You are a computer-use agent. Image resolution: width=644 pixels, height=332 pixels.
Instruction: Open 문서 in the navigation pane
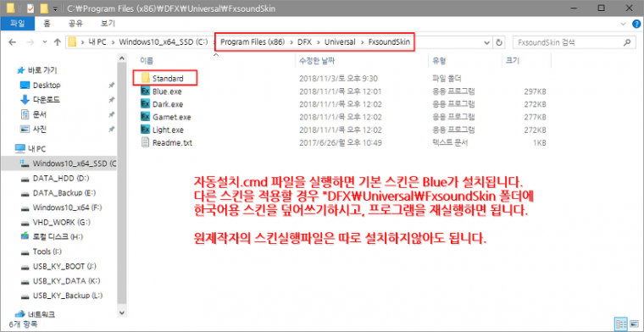40,114
